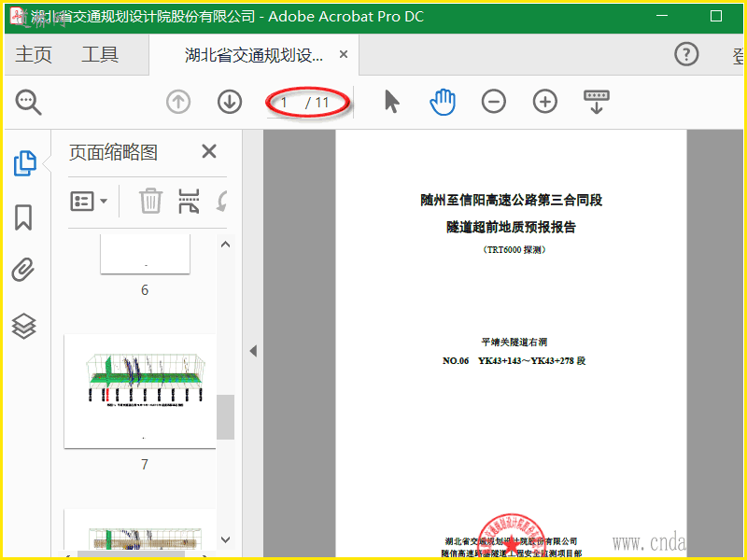
Task: Zoom in with plus button
Action: [x=545, y=102]
